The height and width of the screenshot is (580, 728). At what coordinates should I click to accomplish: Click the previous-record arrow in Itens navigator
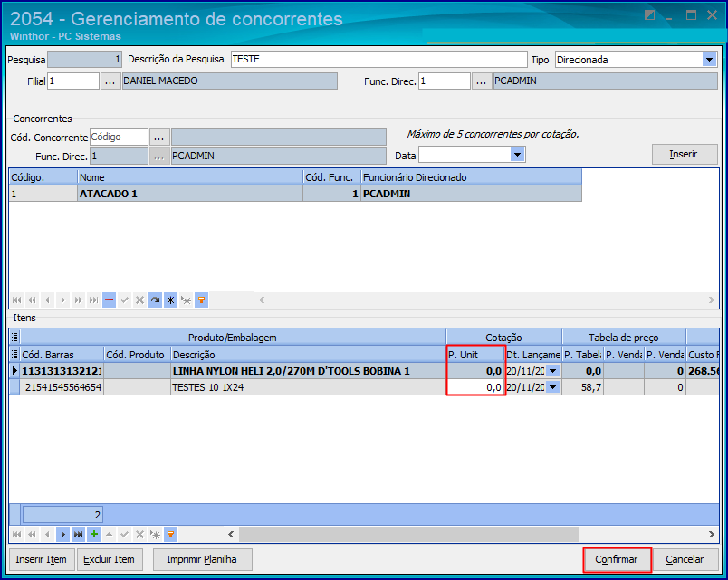[47, 535]
